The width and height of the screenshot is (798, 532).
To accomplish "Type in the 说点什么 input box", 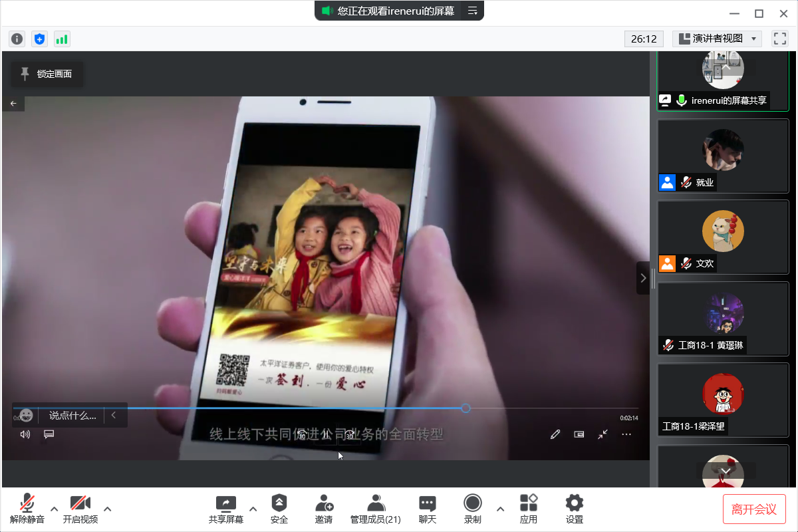I will point(72,415).
